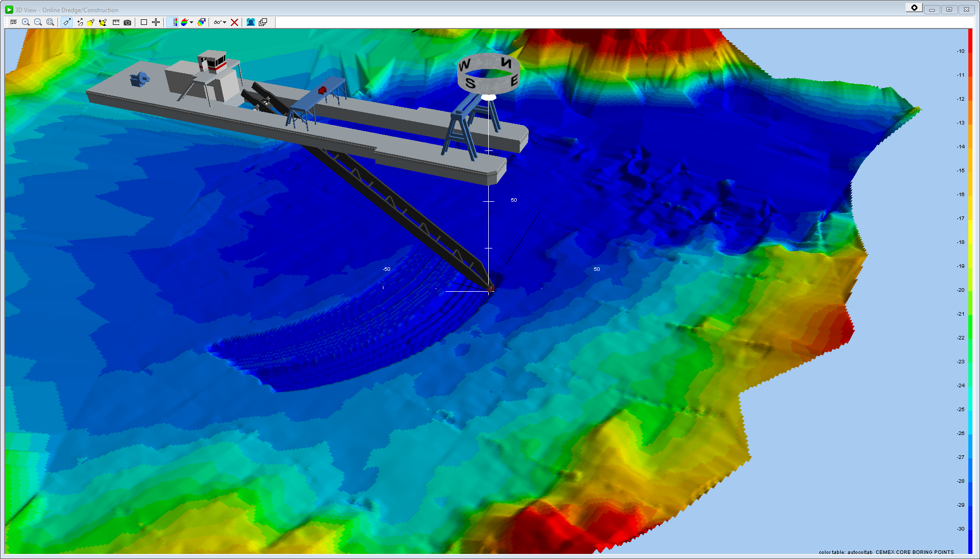Open the color mode dropdown arrow
The image size is (980, 559).
click(x=192, y=22)
